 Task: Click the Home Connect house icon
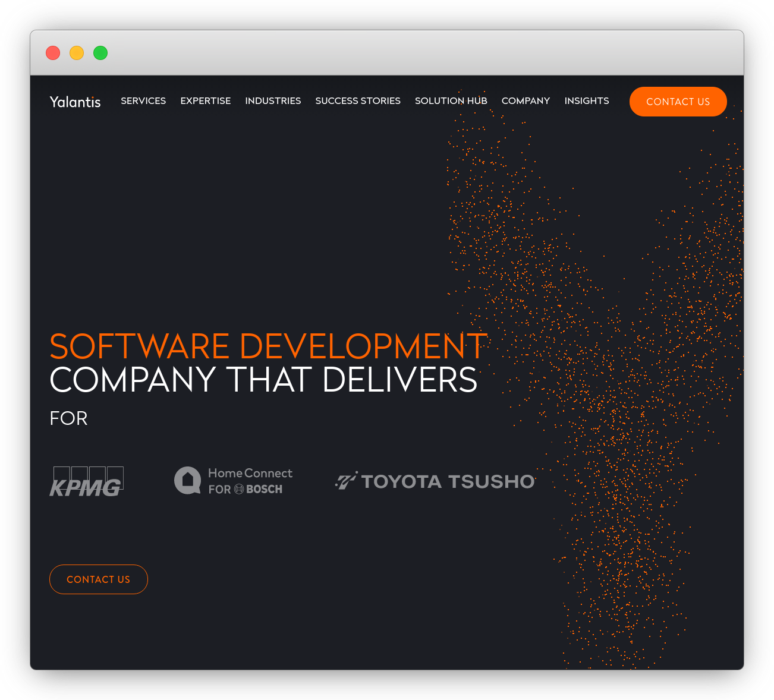[x=188, y=480]
